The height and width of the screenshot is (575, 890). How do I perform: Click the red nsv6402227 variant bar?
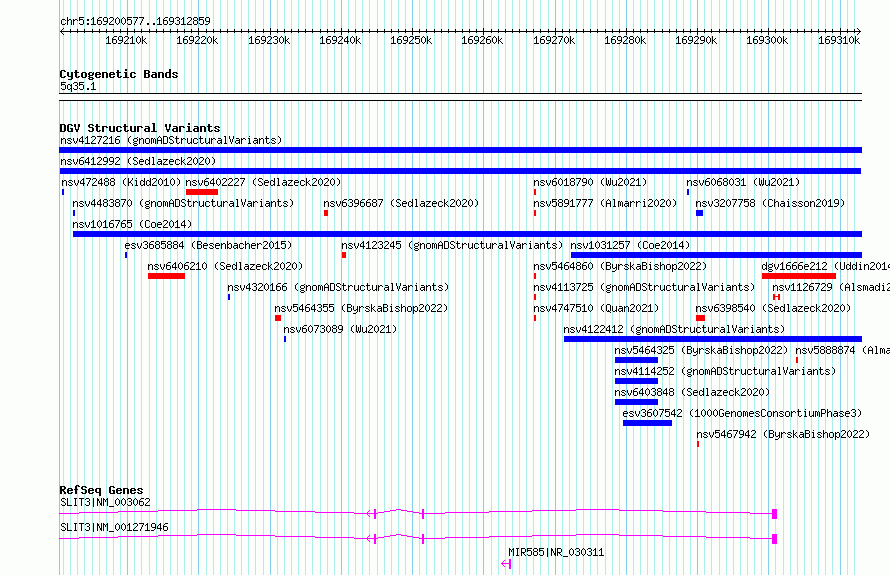(x=201, y=192)
